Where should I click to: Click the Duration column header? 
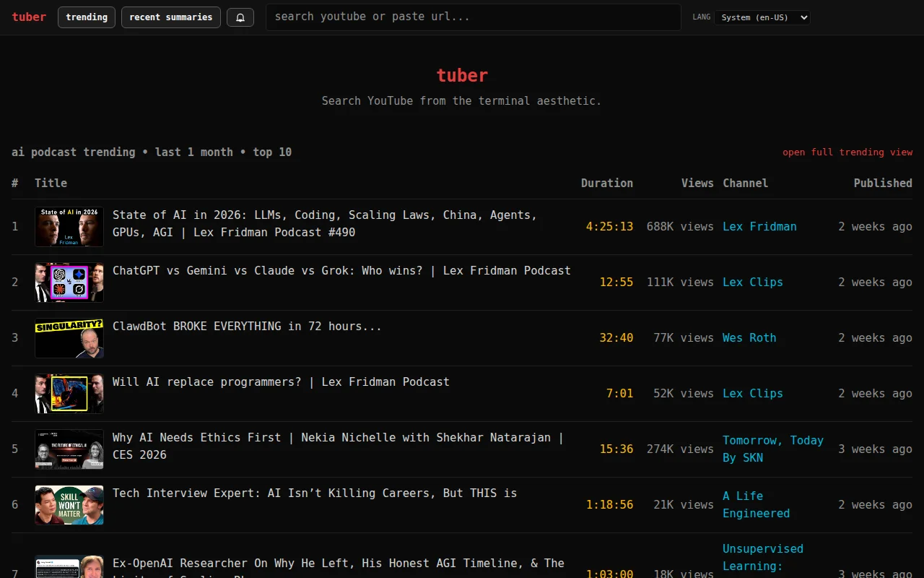[607, 183]
